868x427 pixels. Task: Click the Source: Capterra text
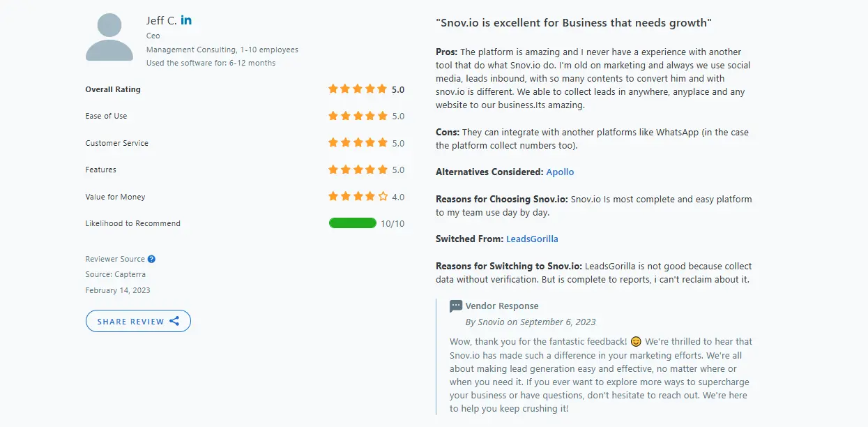click(x=115, y=274)
